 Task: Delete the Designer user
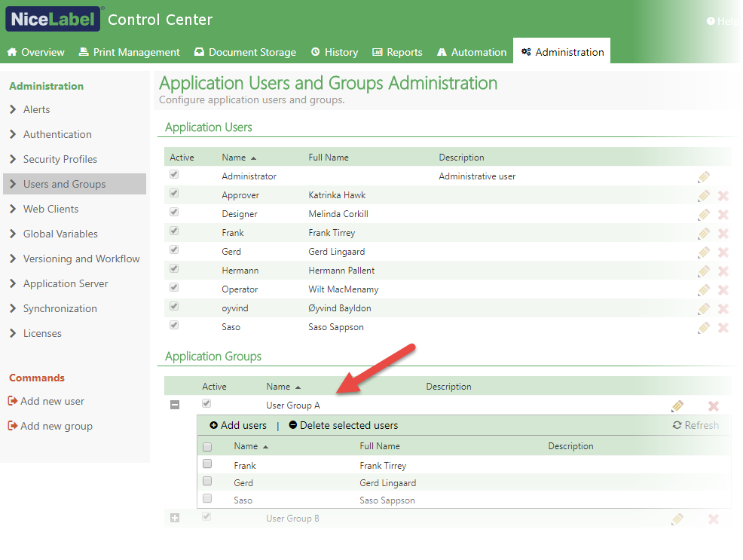[723, 215]
